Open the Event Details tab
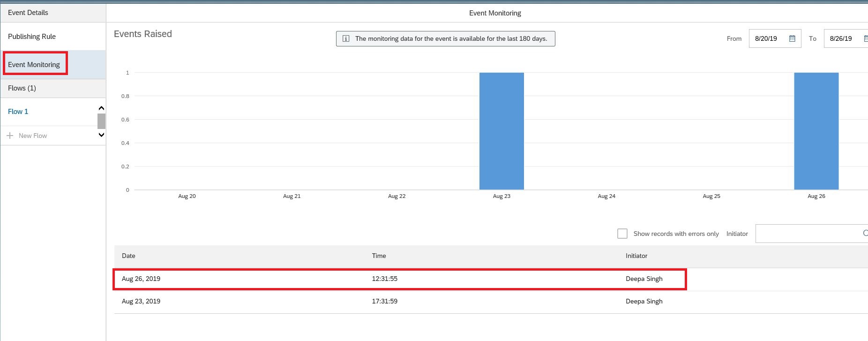Viewport: 868px width, 341px height. 28,13
